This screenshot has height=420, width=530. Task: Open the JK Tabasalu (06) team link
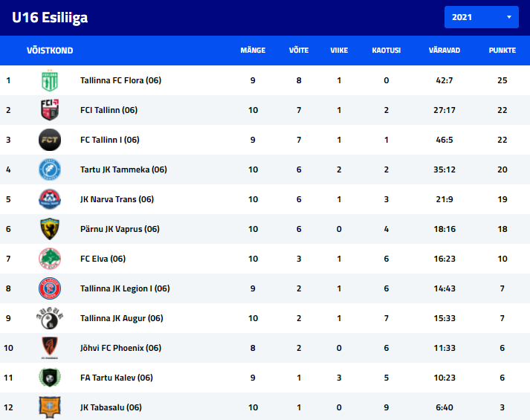pyautogui.click(x=111, y=407)
